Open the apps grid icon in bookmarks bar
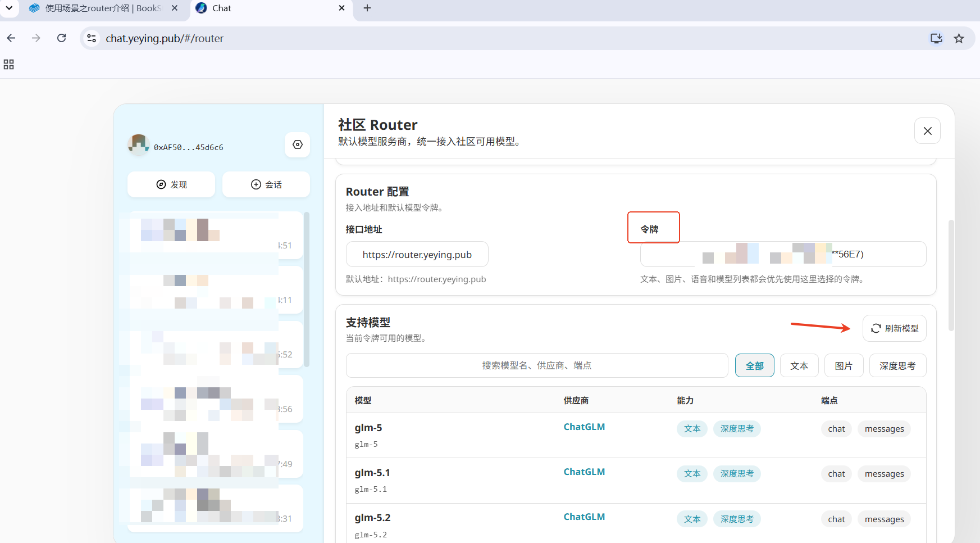The image size is (980, 543). click(8, 64)
